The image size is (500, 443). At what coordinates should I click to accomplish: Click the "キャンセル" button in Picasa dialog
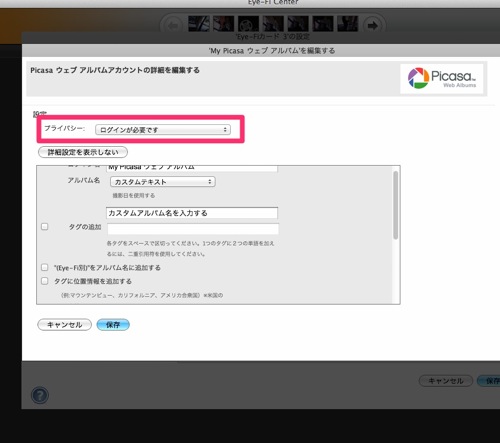[x=64, y=325]
